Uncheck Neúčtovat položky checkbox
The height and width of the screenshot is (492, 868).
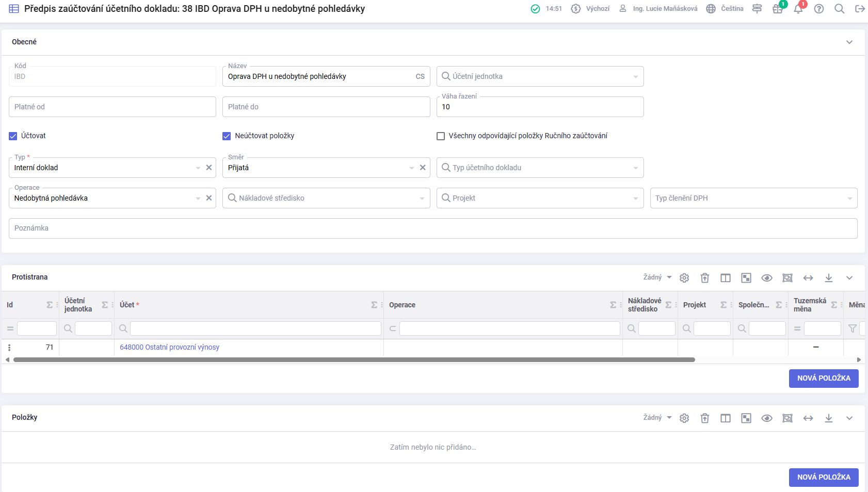[x=227, y=136]
